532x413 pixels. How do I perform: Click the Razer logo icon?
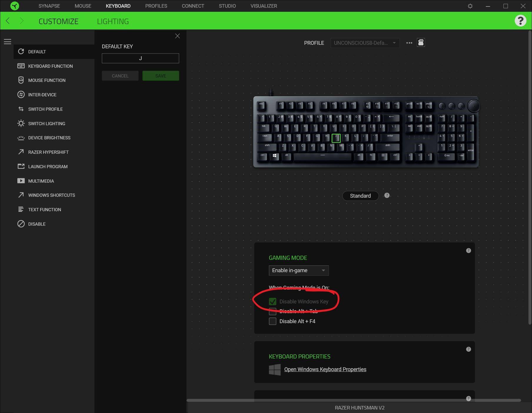(14, 6)
